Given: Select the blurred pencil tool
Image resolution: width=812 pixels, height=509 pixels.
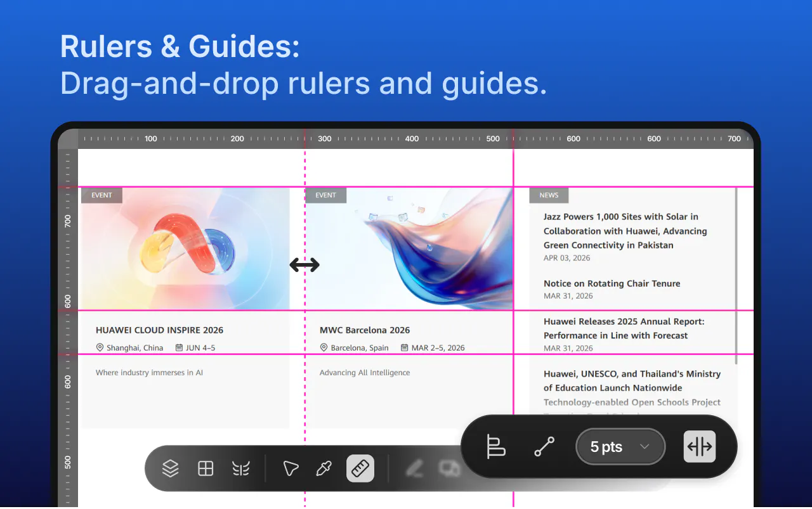Looking at the screenshot, I should click(414, 468).
